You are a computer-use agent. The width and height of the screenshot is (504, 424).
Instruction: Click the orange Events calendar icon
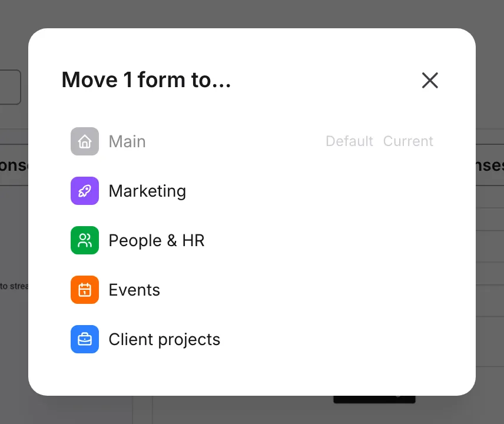click(85, 290)
